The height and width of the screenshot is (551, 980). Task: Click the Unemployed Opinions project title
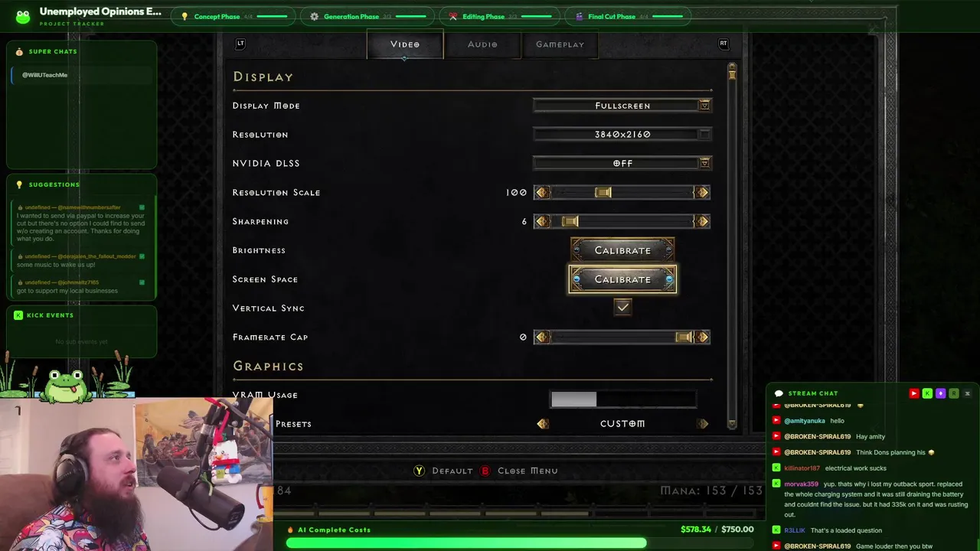(100, 11)
